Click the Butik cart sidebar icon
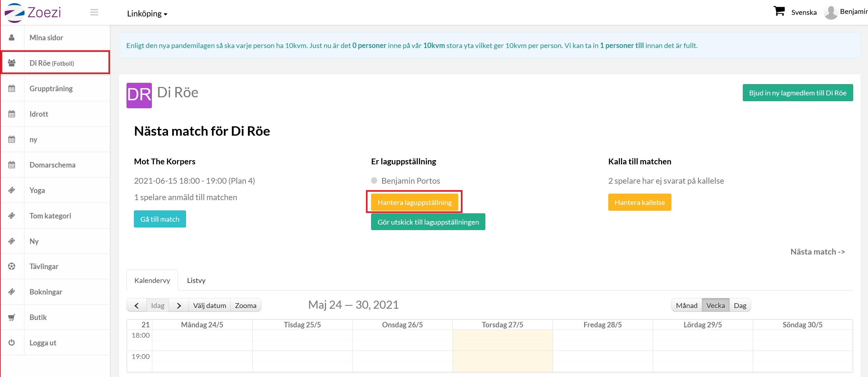 point(12,317)
